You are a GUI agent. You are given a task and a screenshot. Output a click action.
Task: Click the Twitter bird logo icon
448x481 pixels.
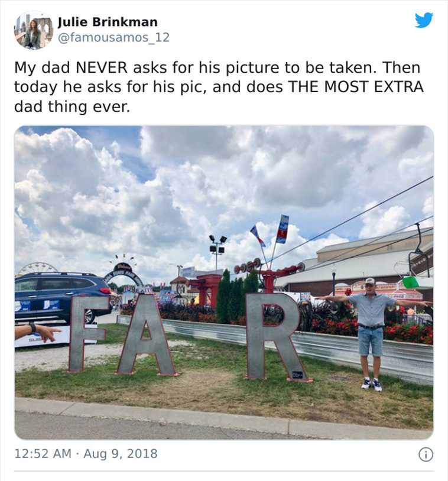[x=424, y=20]
